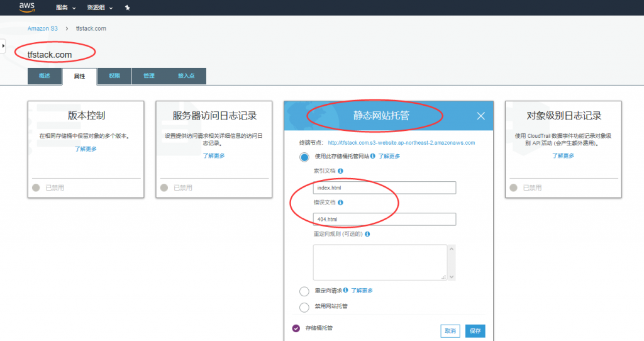The height and width of the screenshot is (341, 644).
Task: Select the 重定向请求 radio option
Action: 304,291
